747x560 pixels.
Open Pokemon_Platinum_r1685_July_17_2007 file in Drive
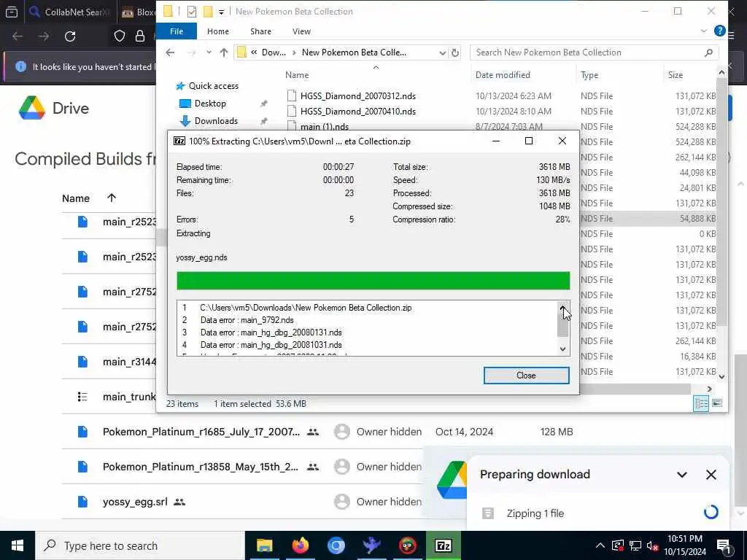pyautogui.click(x=201, y=432)
